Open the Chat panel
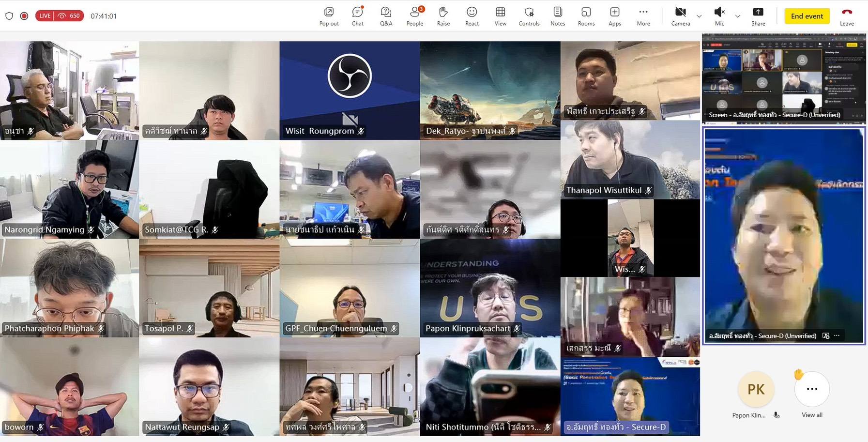This screenshot has width=868, height=442. (357, 16)
